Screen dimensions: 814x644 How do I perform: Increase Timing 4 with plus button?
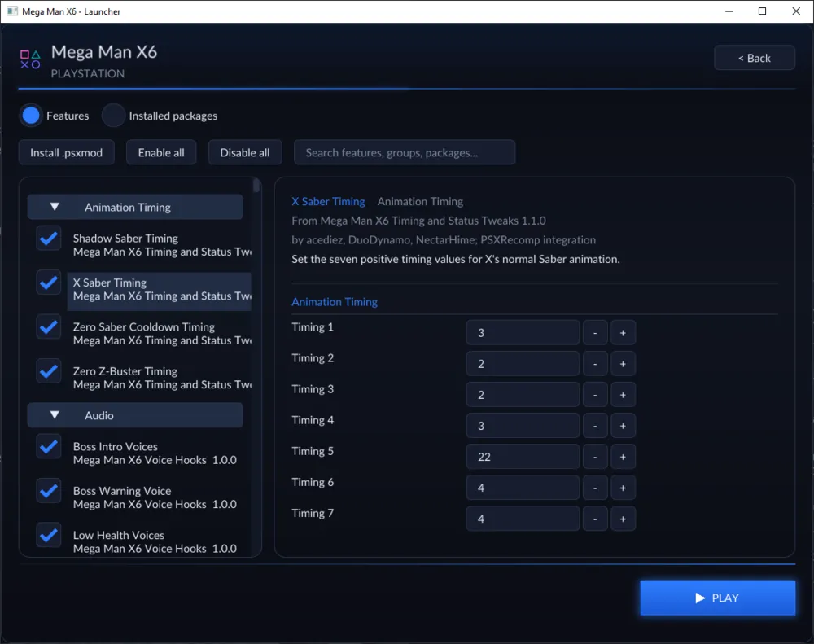tap(623, 426)
